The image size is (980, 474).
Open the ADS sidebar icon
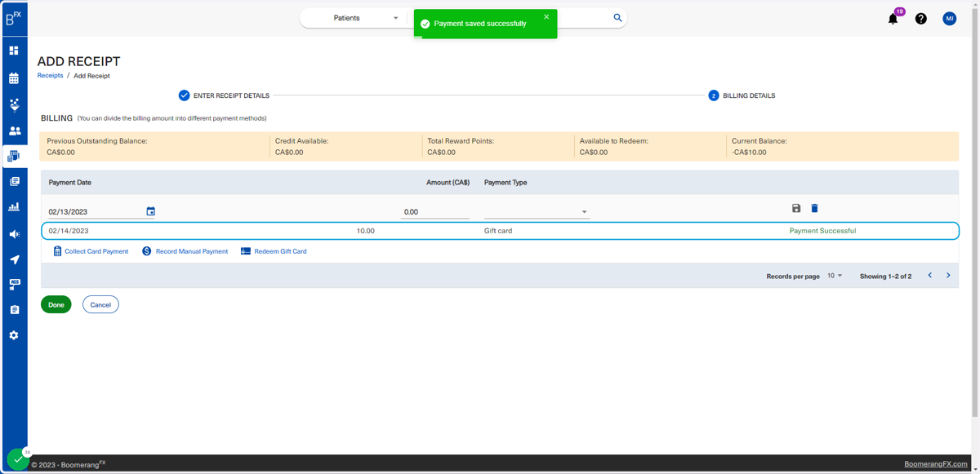(x=14, y=285)
